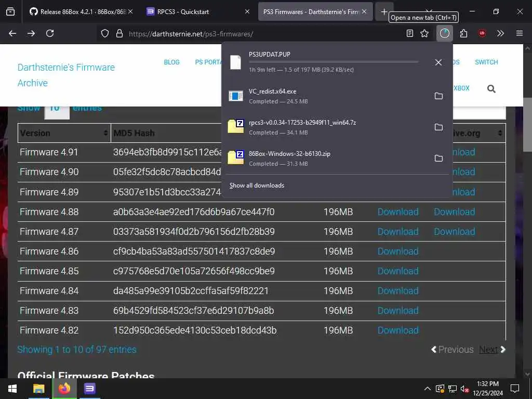Toggle reader view icon
Viewport: 532px width, 399px height.
tap(410, 33)
